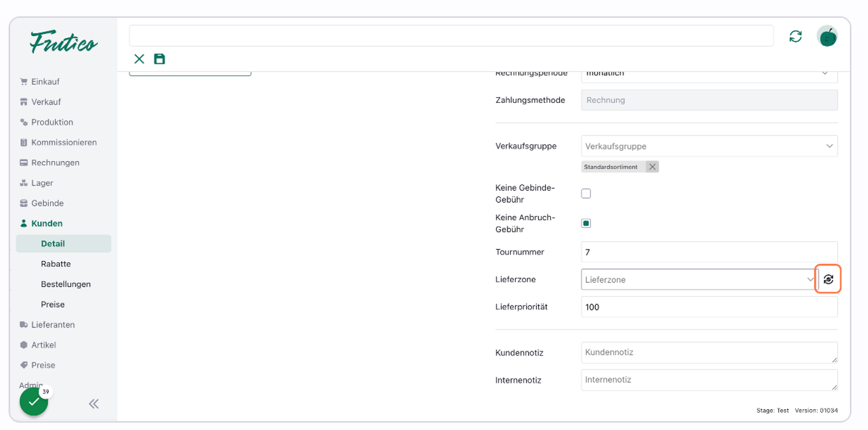This screenshot has width=868, height=430.
Task: Toggle the Keine Anbruch-Gebühr checkbox
Action: coord(586,223)
